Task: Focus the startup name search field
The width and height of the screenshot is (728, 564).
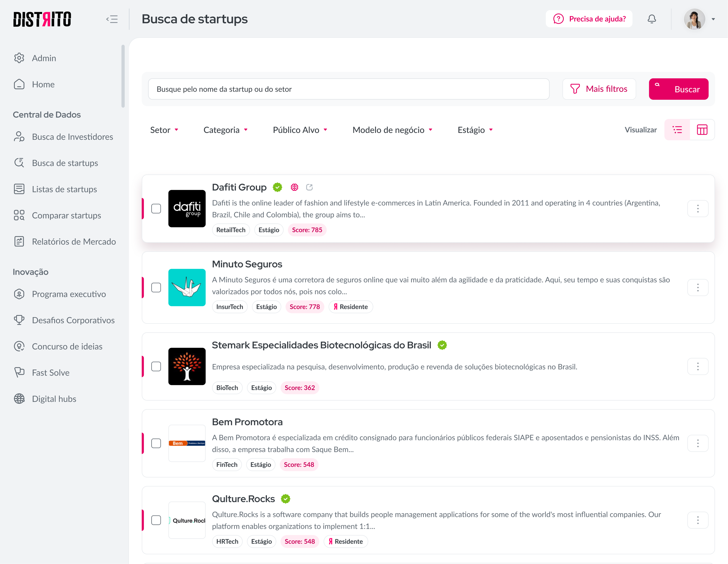Action: 349,89
